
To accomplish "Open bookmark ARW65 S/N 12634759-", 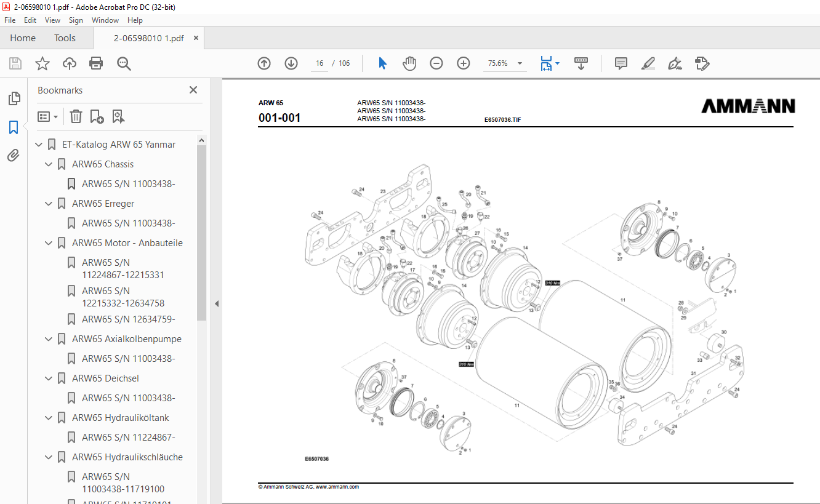I will click(x=129, y=319).
